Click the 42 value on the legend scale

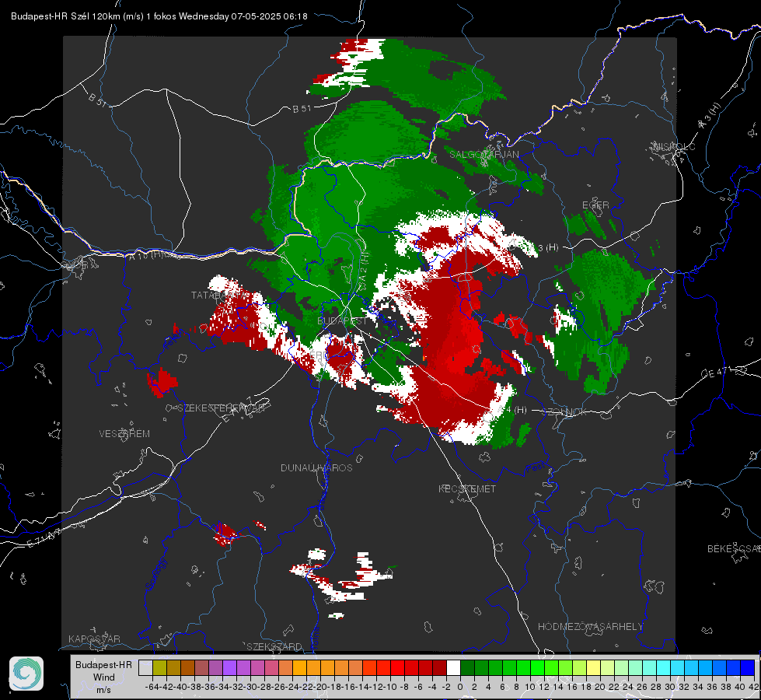(x=754, y=687)
